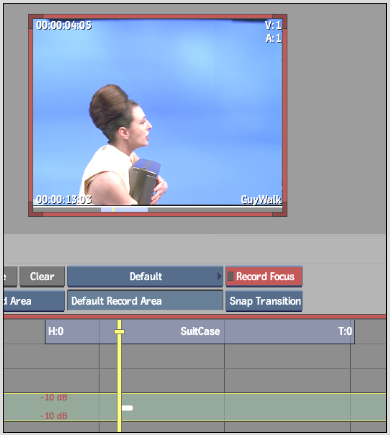Click the V:1 video track indicator
This screenshot has height=435, width=390.
[x=273, y=25]
